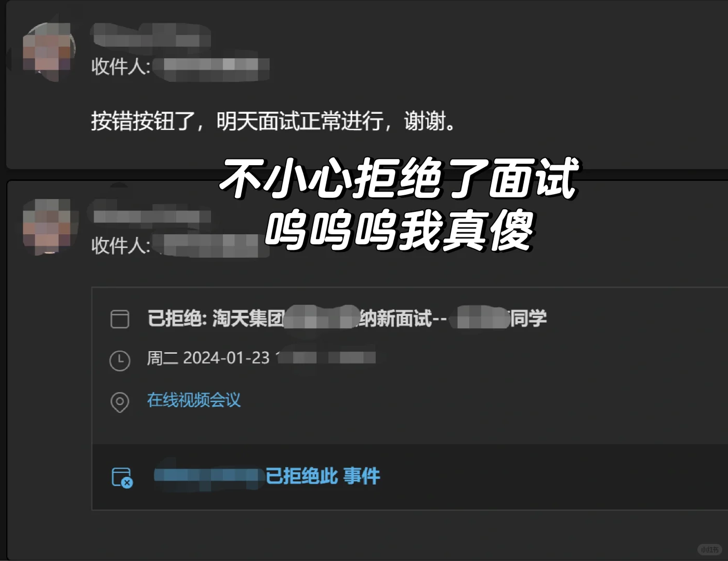The image size is (728, 561).
Task: Click the top message sender avatar
Action: pos(48,51)
